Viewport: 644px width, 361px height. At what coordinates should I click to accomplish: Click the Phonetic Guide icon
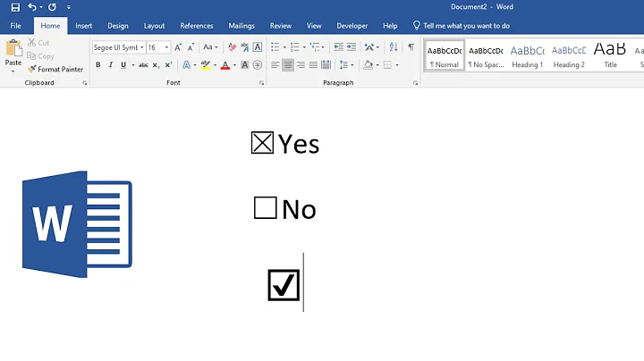245,47
